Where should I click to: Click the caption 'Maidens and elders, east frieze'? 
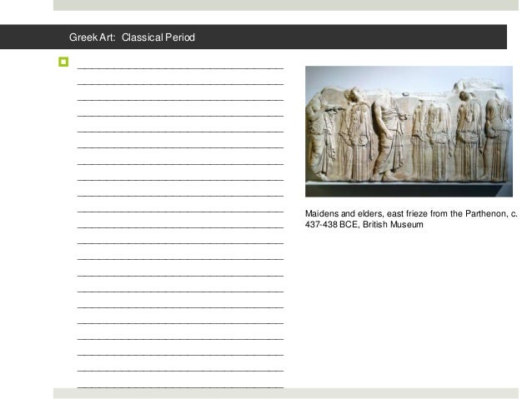(366, 213)
